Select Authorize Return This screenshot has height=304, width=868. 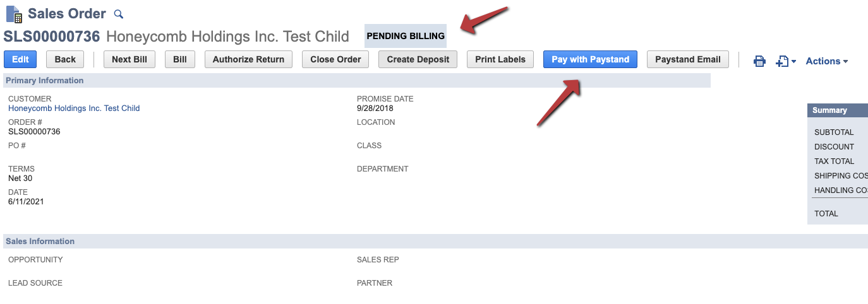pos(248,59)
